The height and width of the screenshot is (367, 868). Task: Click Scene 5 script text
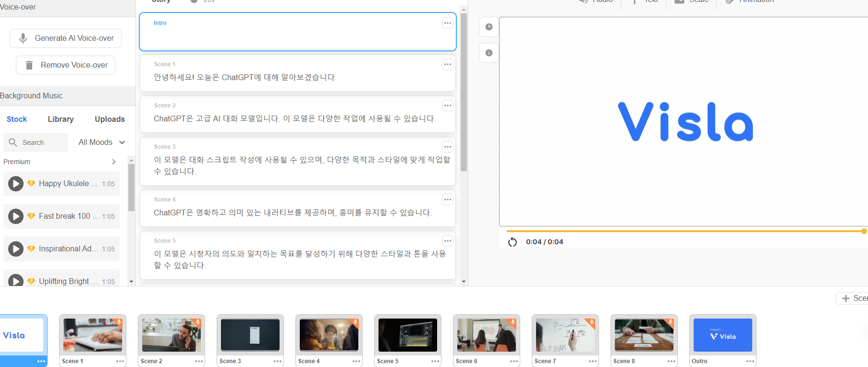[x=300, y=260]
